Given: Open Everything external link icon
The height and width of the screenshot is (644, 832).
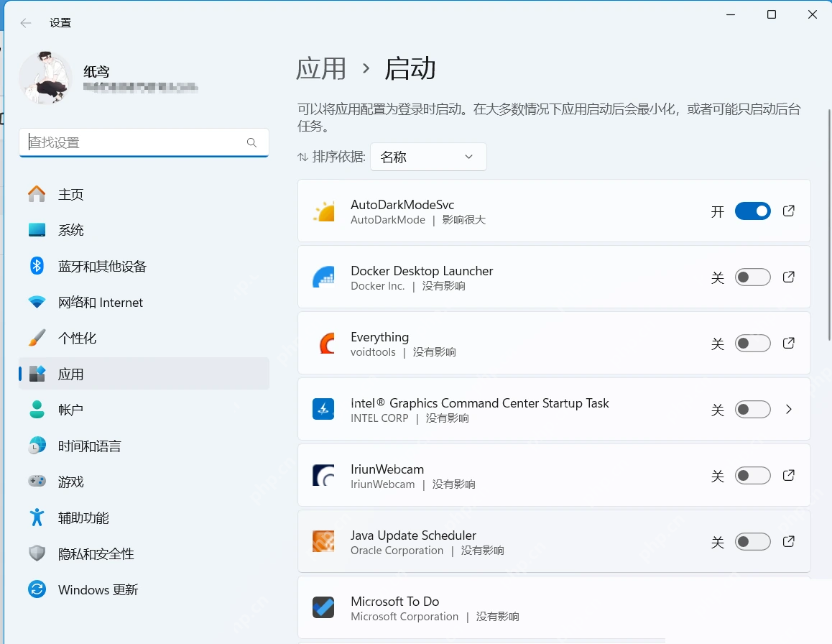Looking at the screenshot, I should 789,343.
